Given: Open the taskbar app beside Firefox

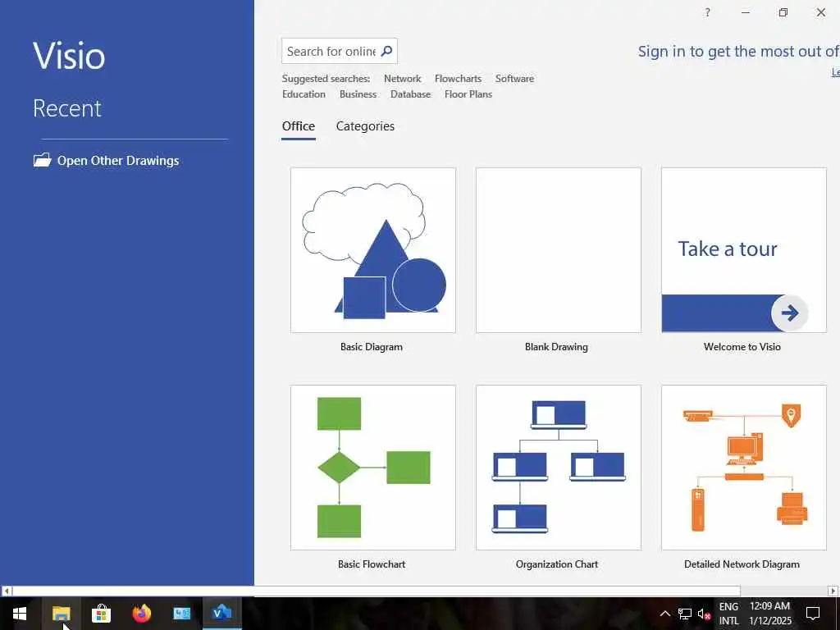Looking at the screenshot, I should pos(181,614).
